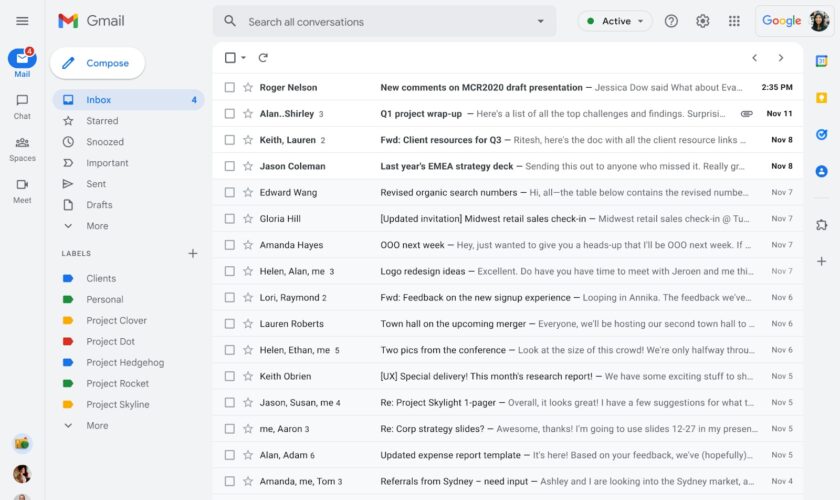Select the Jason Coleman email checkbox

click(x=230, y=166)
